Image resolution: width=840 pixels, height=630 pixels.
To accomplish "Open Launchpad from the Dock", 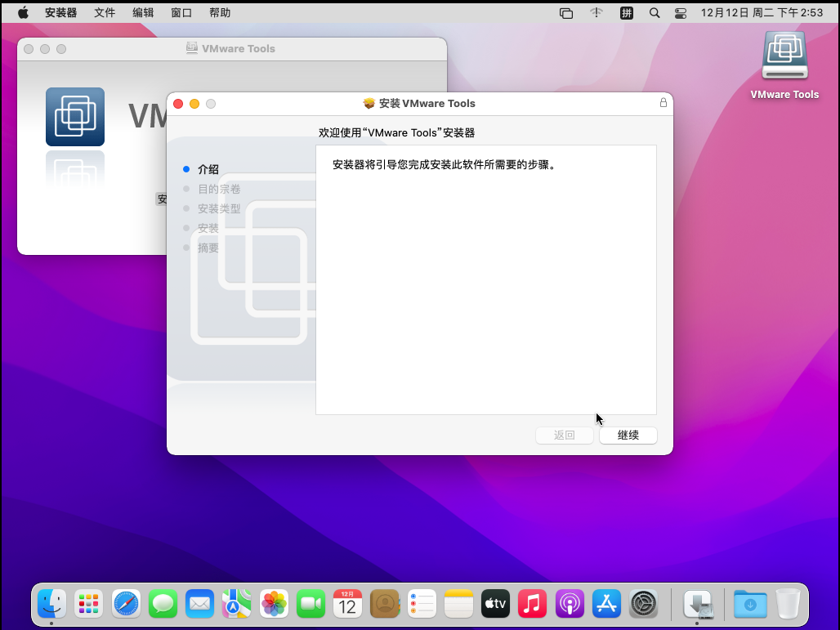I will [x=88, y=603].
